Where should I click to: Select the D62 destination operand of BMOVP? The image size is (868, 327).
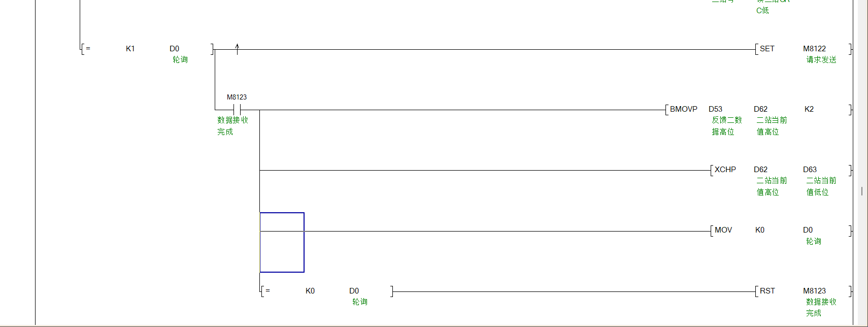click(x=760, y=109)
